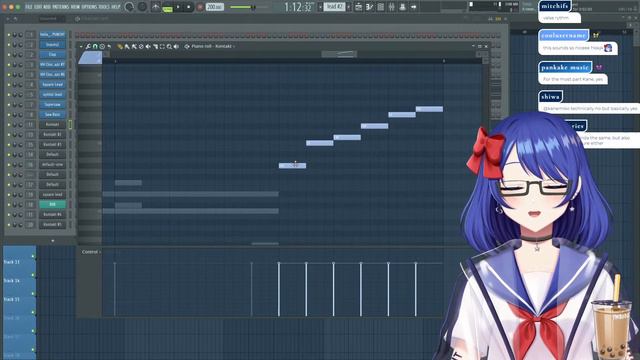
Task: Select the Select tool in piano roll
Action: tap(162, 47)
